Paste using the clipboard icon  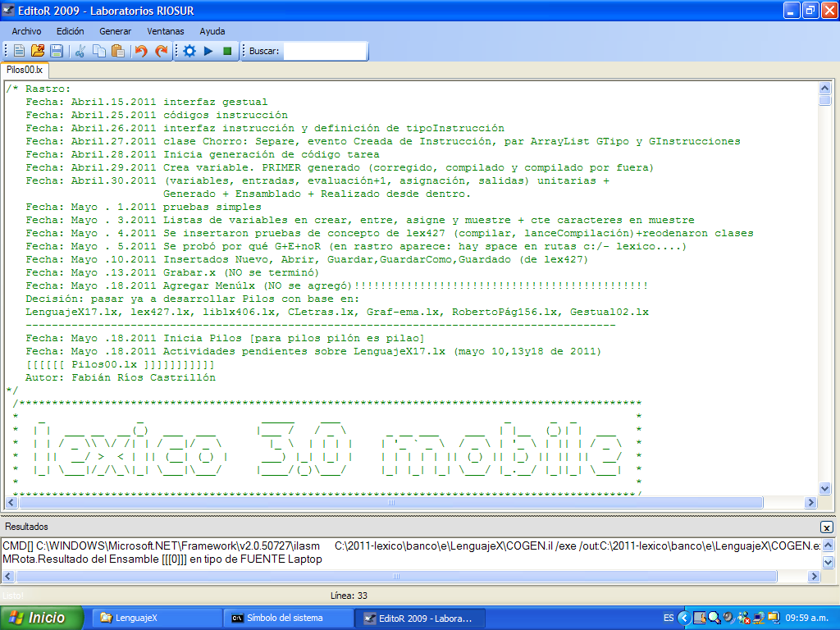(117, 51)
